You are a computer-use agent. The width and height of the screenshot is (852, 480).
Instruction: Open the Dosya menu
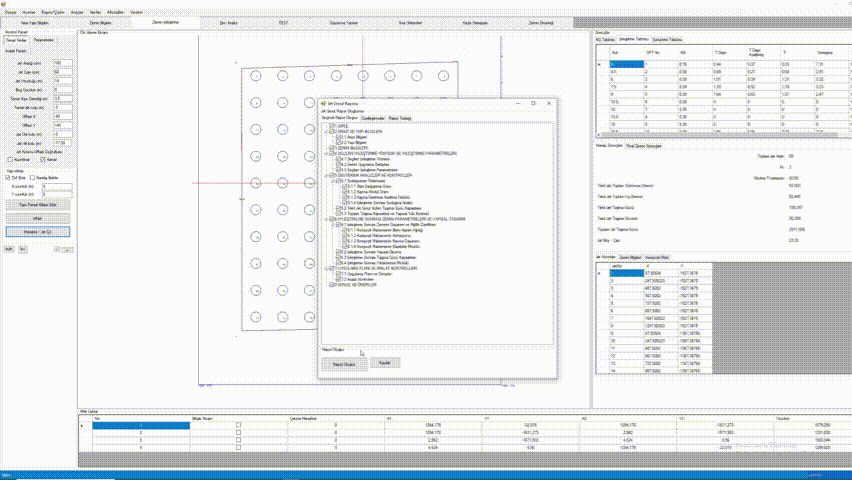(x=10, y=11)
